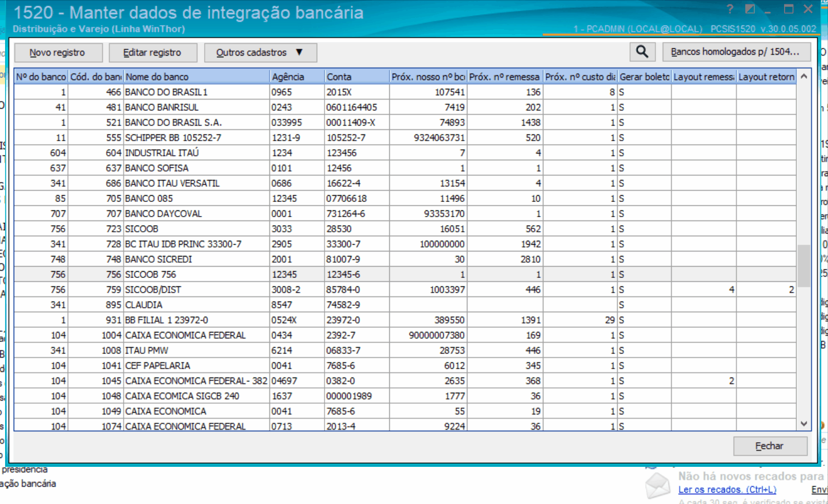Sort by Nº do banco column header
The width and height of the screenshot is (828, 504).
click(x=39, y=76)
